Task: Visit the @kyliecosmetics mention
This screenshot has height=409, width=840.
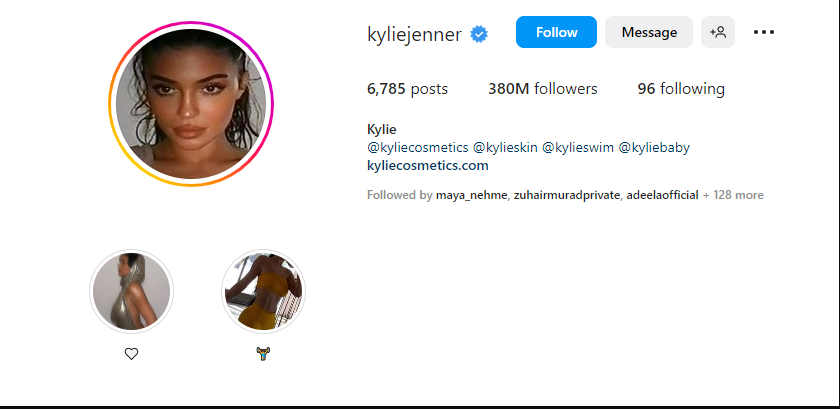Action: [418, 147]
